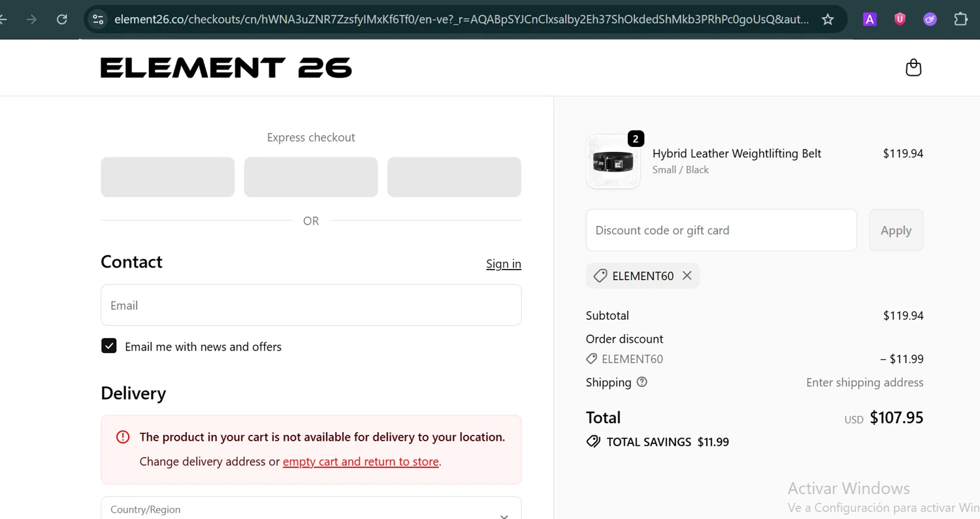Click the purple letter A extension icon

click(x=870, y=19)
